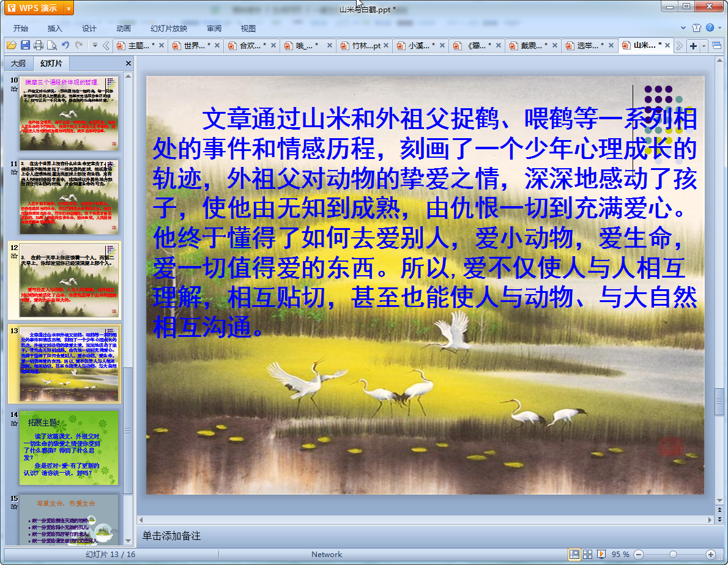
Task: Open the 幻灯片放映 ribbon tab
Action: tap(169, 28)
